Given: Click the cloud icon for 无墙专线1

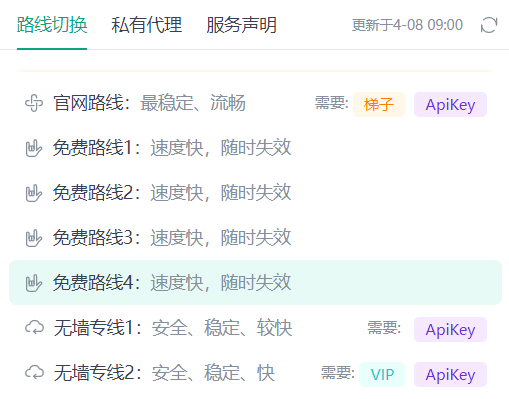Looking at the screenshot, I should click(x=34, y=328).
